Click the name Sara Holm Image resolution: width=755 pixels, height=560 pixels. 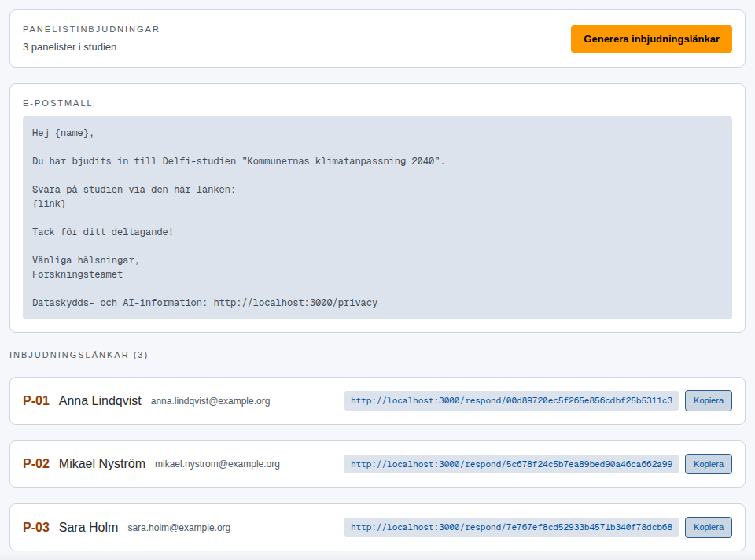[89, 527]
